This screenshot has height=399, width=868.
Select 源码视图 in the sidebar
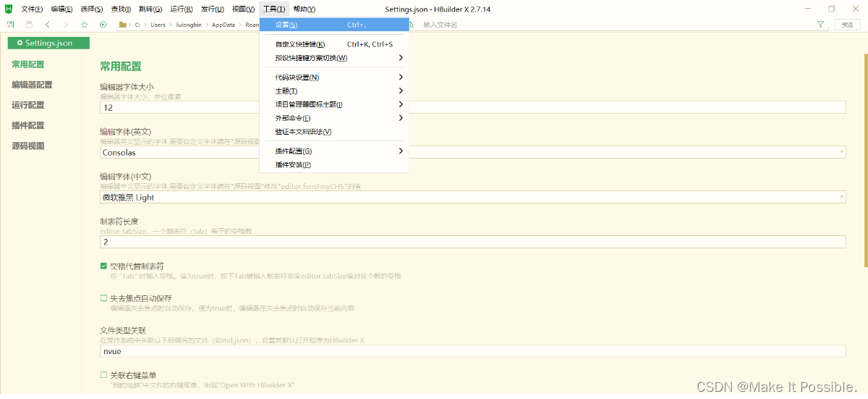(28, 146)
